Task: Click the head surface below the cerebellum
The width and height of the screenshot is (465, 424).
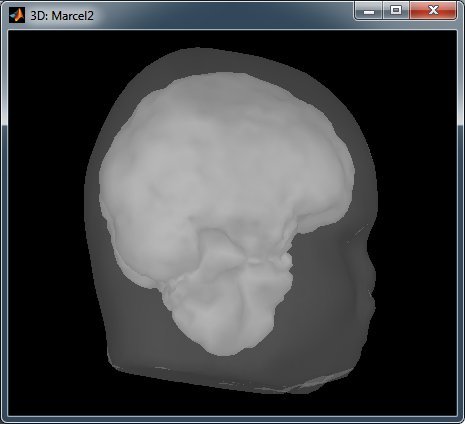Action: click(227, 367)
